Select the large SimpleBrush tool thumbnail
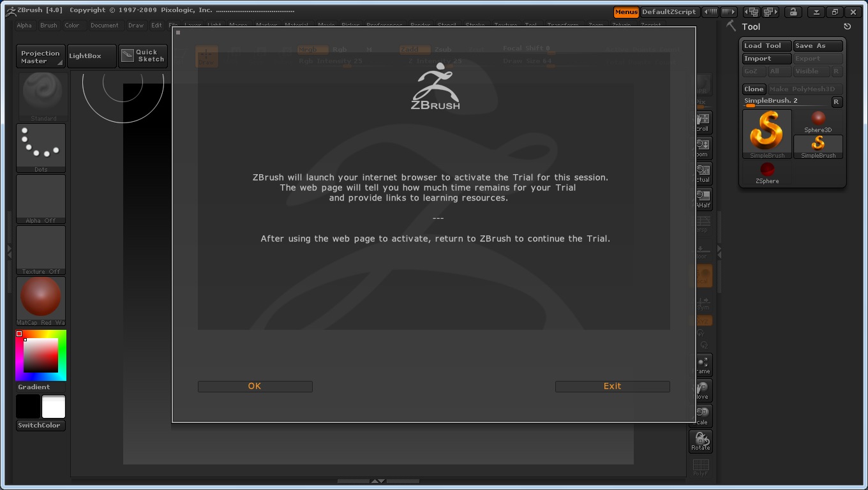This screenshot has height=490, width=868. (767, 134)
